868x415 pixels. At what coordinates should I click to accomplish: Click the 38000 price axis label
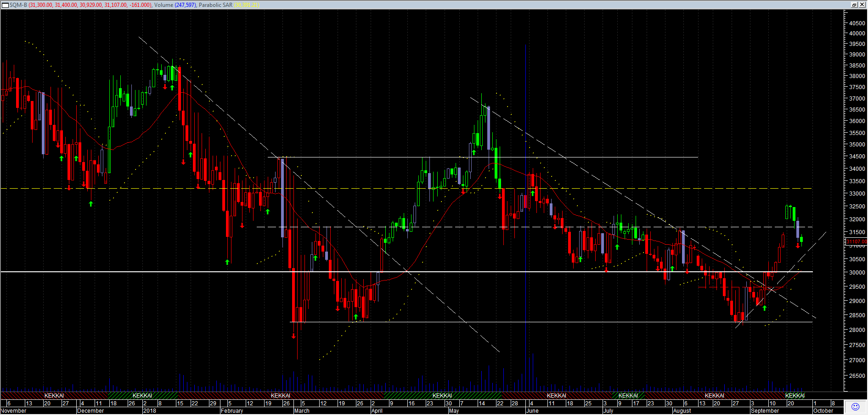[x=857, y=76]
